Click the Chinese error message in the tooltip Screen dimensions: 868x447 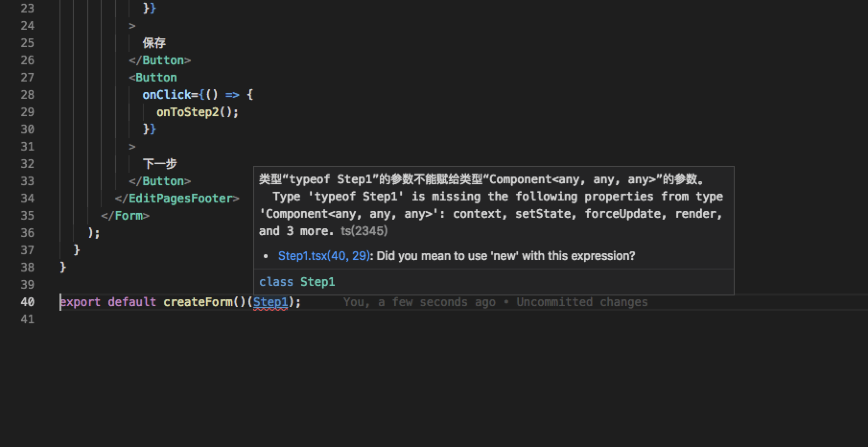coord(480,179)
